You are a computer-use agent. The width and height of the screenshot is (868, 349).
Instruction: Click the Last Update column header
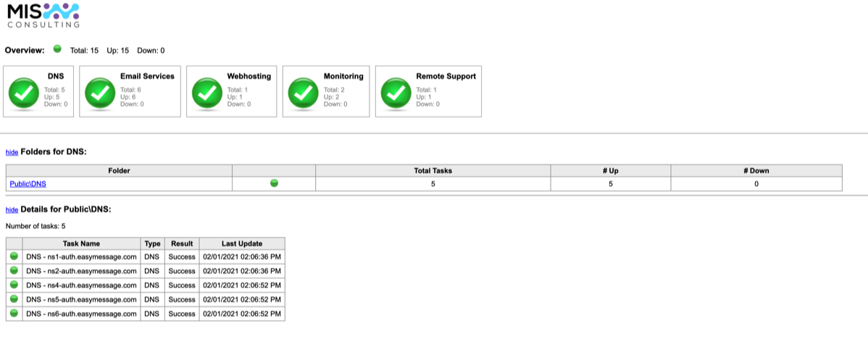[242, 243]
